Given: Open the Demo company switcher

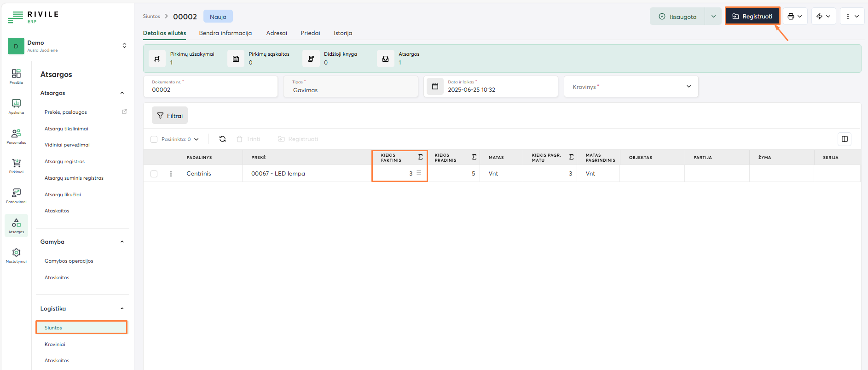Looking at the screenshot, I should tap(68, 46).
